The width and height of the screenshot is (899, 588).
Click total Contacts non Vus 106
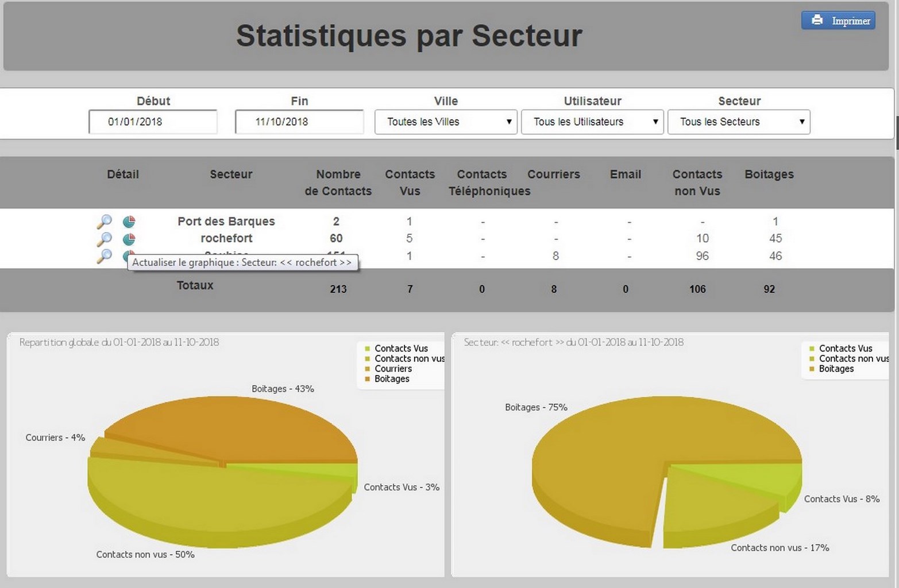coord(697,289)
